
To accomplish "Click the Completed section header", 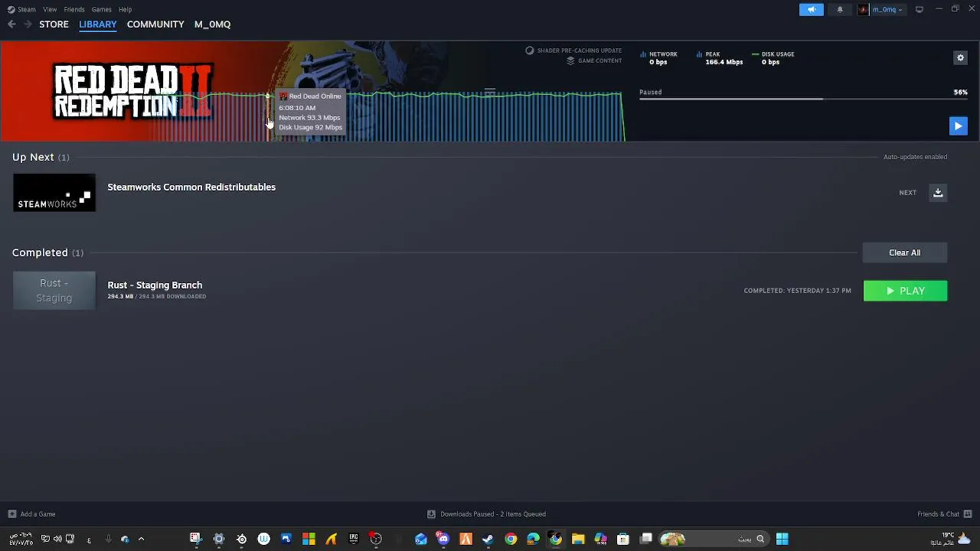I will pyautogui.click(x=47, y=253).
